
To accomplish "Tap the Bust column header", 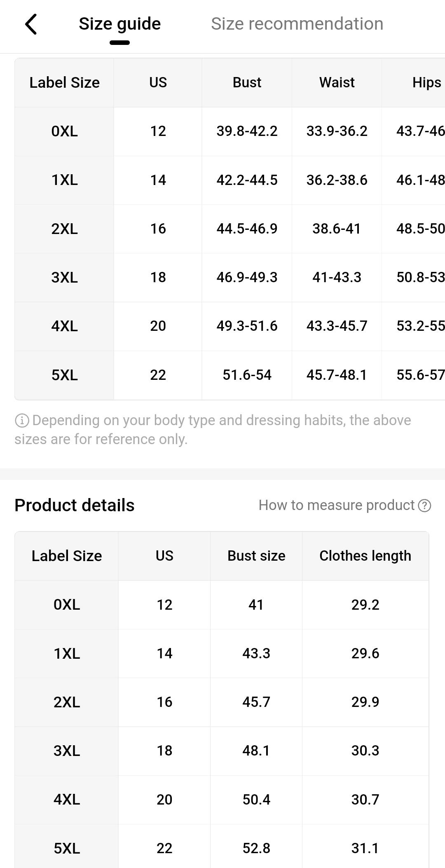I will point(247,82).
